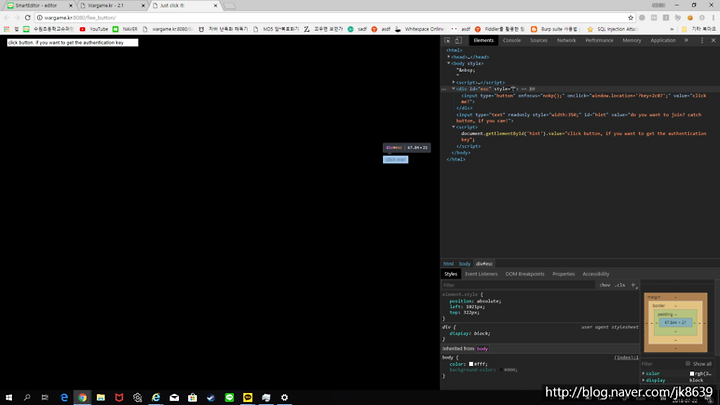
Task: Switch to the Console tab
Action: point(512,40)
